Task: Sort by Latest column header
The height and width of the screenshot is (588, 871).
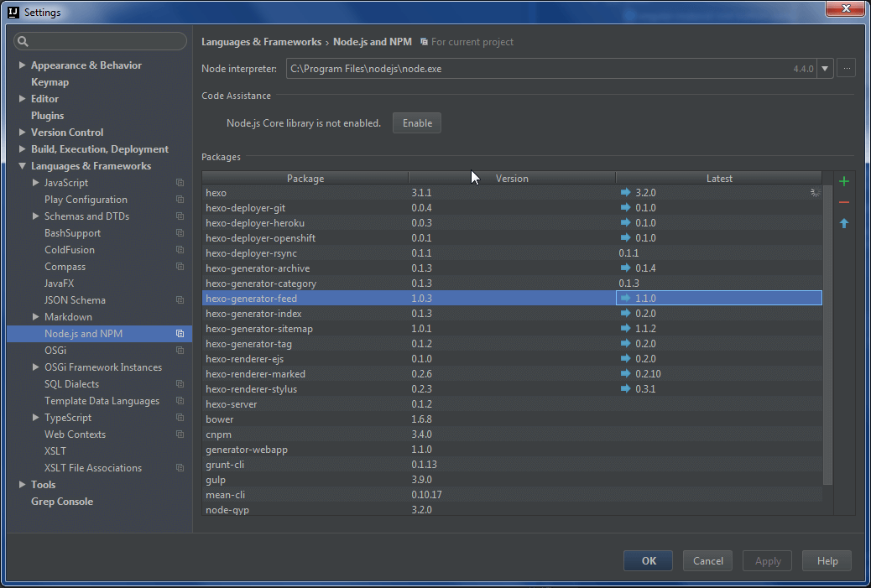Action: pyautogui.click(x=719, y=178)
